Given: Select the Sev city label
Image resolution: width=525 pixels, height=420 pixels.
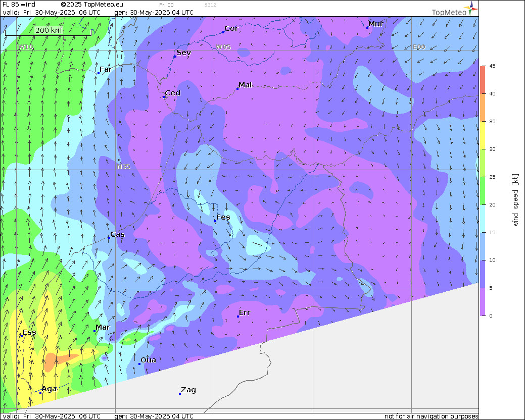Looking at the screenshot, I should [x=183, y=52].
